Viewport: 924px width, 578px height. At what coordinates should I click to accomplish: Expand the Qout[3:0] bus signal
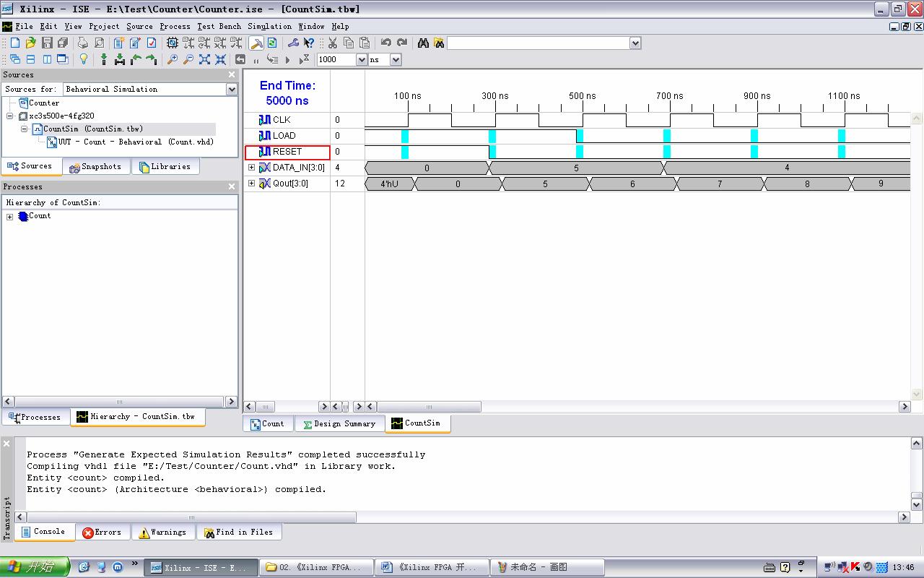click(x=252, y=184)
